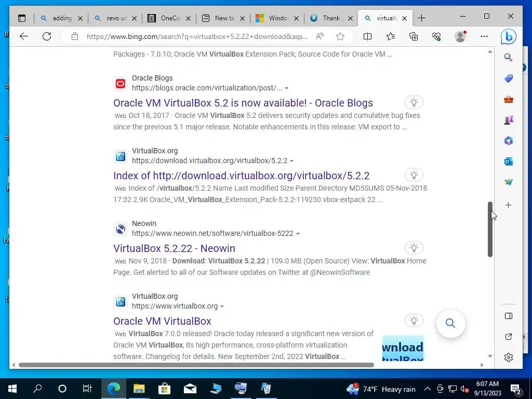The image size is (532, 399).
Task: View site information lock icon
Action: pyautogui.click(x=75, y=36)
